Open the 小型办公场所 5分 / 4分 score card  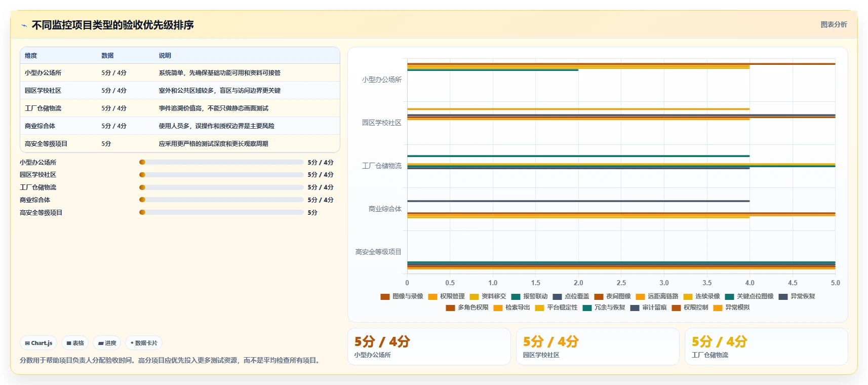click(429, 346)
